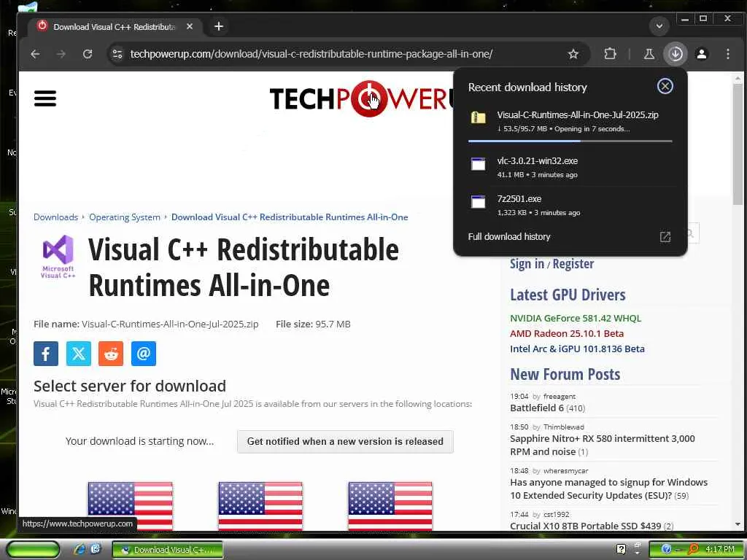Click the zip download progress bar

coord(570,141)
